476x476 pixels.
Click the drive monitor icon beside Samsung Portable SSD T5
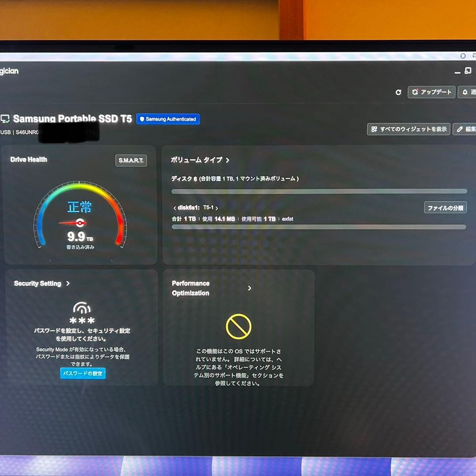[x=5, y=119]
